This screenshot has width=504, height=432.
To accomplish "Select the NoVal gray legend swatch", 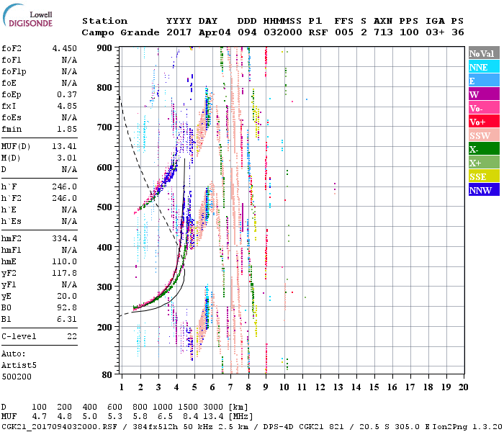I will (x=484, y=53).
